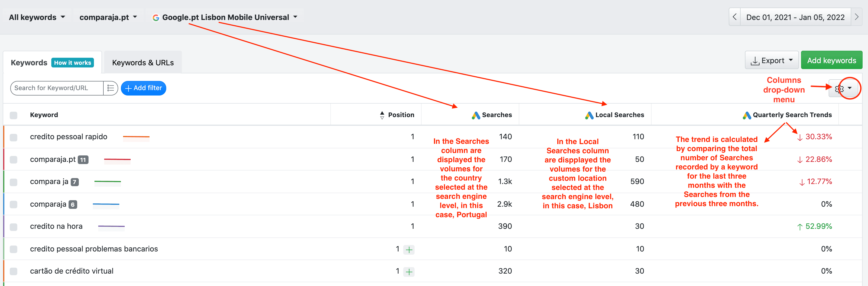Click the keyword list icon in search box
The height and width of the screenshot is (286, 868).
point(110,88)
